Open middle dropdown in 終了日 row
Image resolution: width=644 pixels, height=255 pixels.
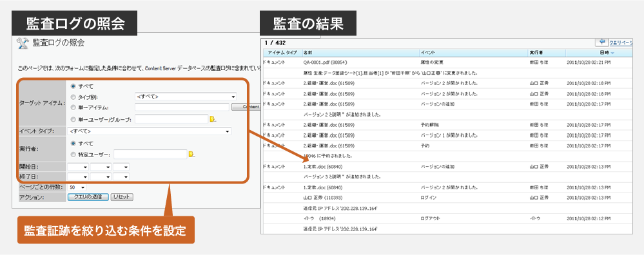tap(101, 176)
